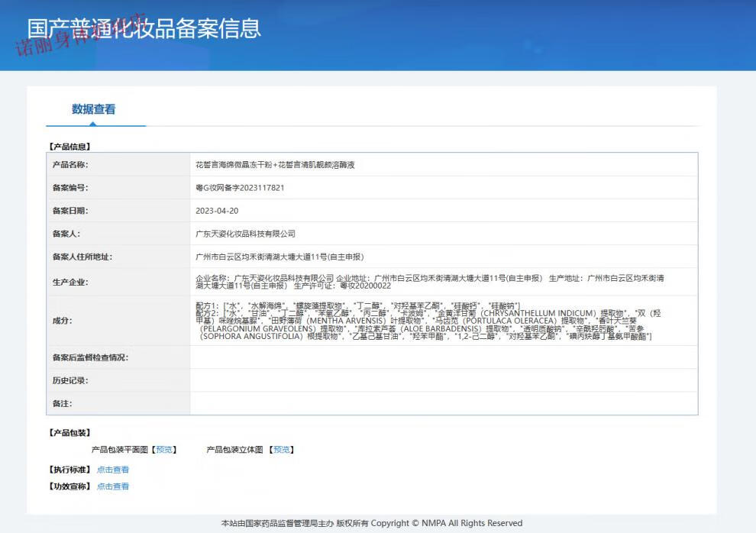
Task: Select the 备案人 value 广东天姿化妆品科技有限公司
Action: pyautogui.click(x=245, y=234)
